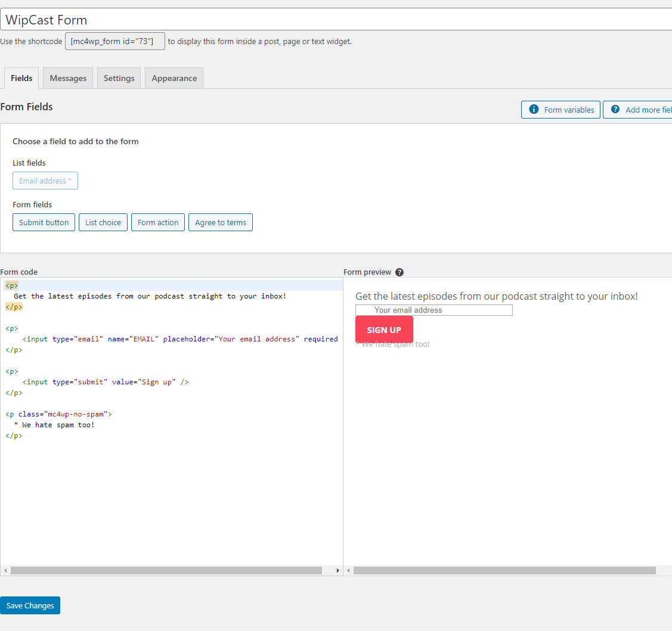Click the Form preview help question icon
The width and height of the screenshot is (672, 631).
[x=400, y=272]
